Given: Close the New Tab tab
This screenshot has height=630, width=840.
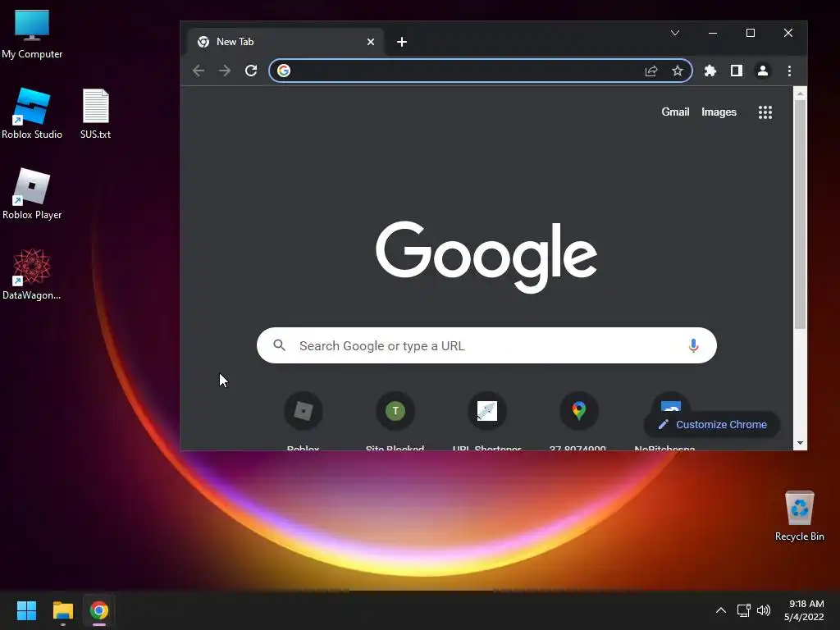Looking at the screenshot, I should click(371, 42).
